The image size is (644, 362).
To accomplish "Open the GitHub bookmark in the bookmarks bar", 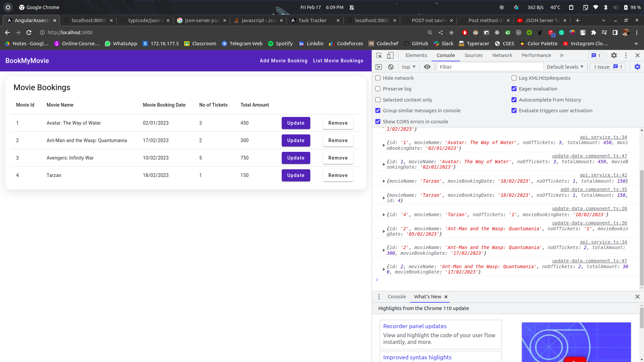I will coord(416,43).
